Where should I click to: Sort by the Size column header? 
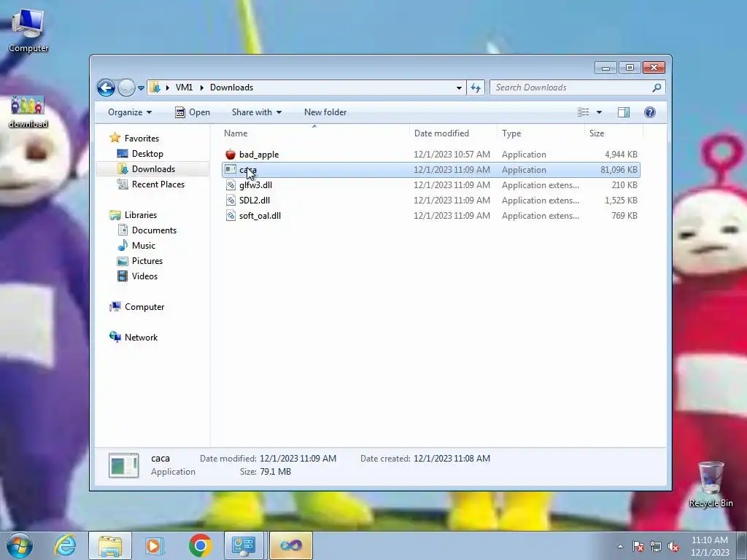613,133
